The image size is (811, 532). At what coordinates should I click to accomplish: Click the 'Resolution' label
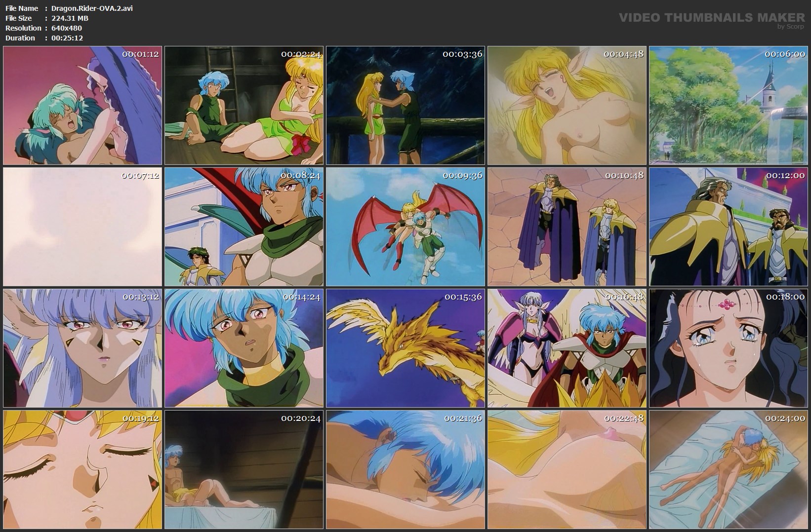(23, 28)
